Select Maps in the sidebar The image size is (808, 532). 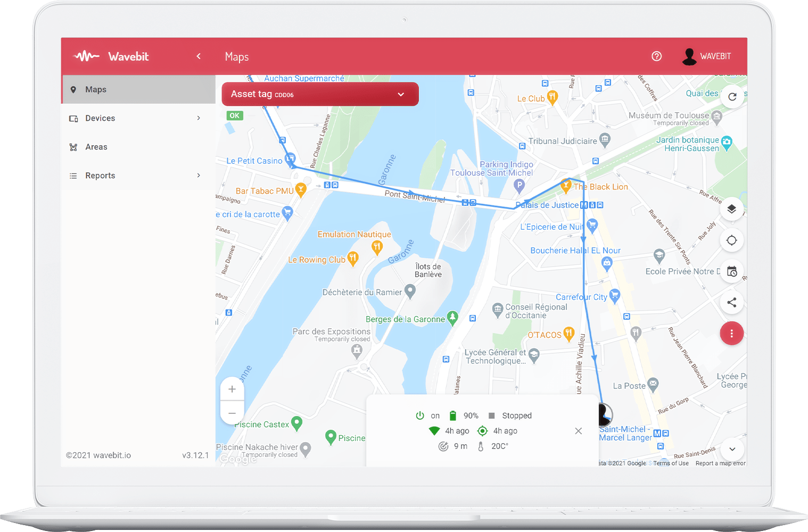pyautogui.click(x=138, y=89)
